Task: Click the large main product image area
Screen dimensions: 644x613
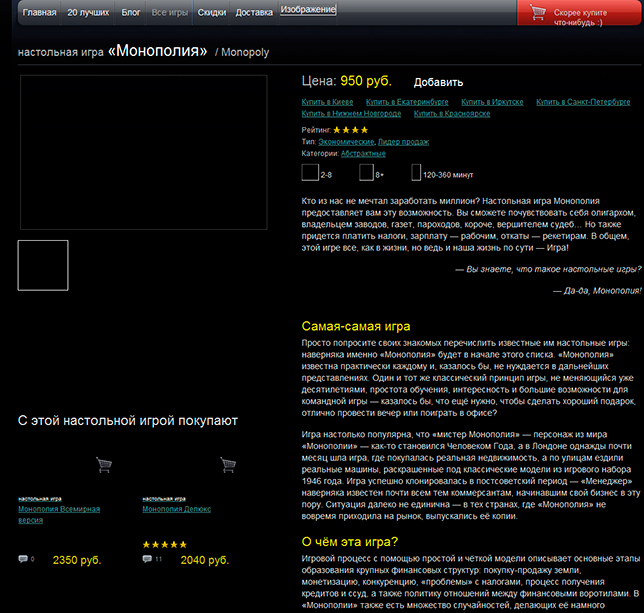Action: (x=144, y=152)
